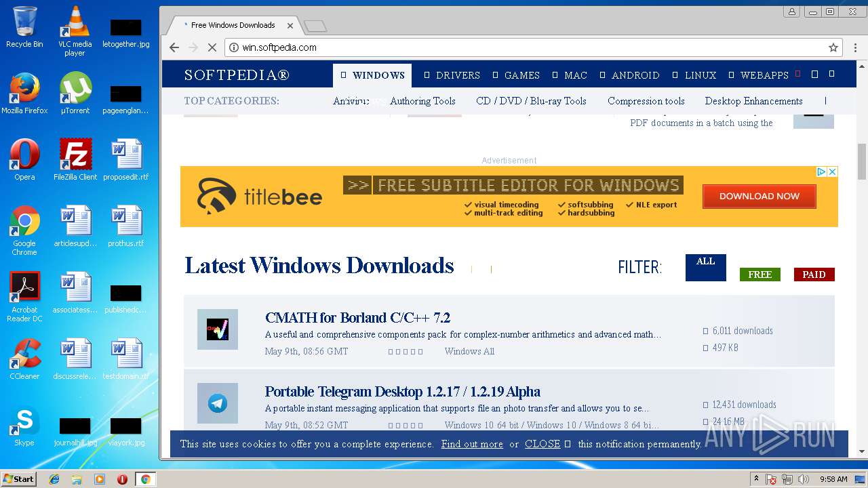Image resolution: width=868 pixels, height=488 pixels.
Task: Open Desktop Enhancements category
Action: pyautogui.click(x=754, y=101)
